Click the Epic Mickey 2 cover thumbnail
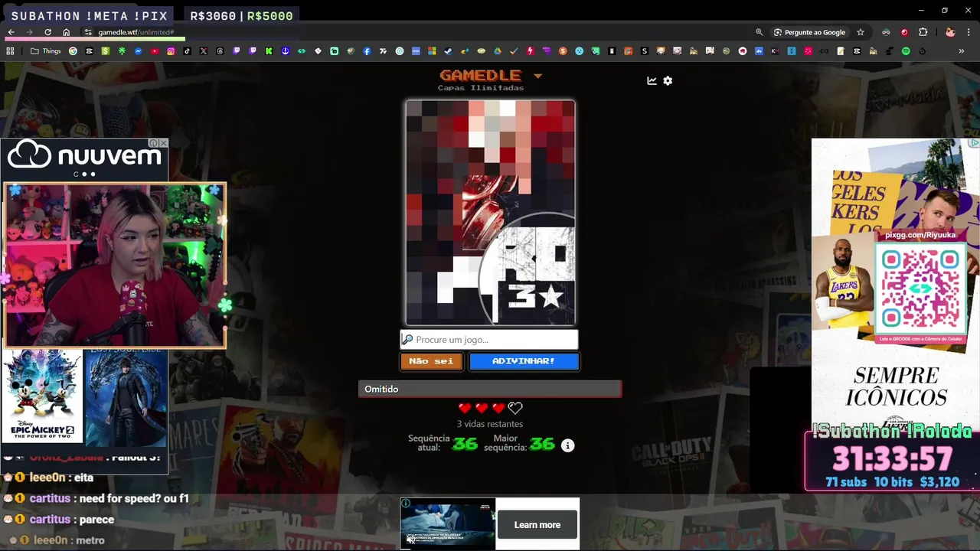 pyautogui.click(x=42, y=397)
